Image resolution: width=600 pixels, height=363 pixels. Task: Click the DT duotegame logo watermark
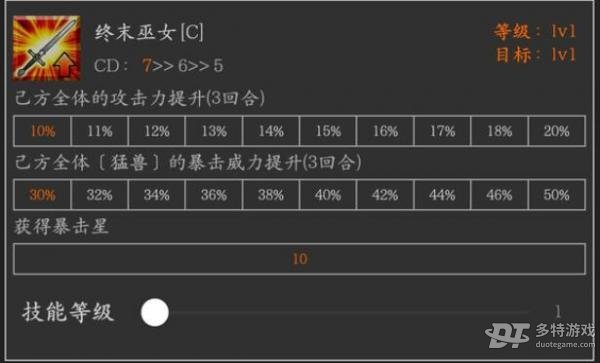tap(541, 335)
